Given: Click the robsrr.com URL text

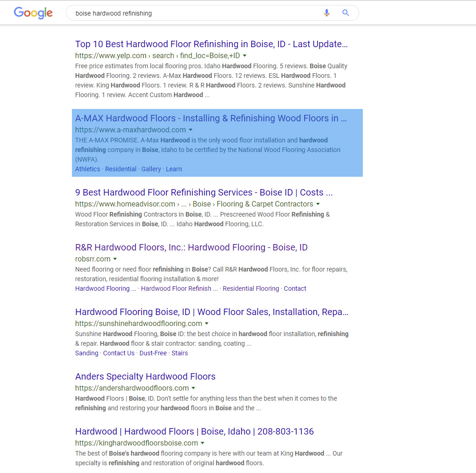Looking at the screenshot, I should click(x=93, y=259).
